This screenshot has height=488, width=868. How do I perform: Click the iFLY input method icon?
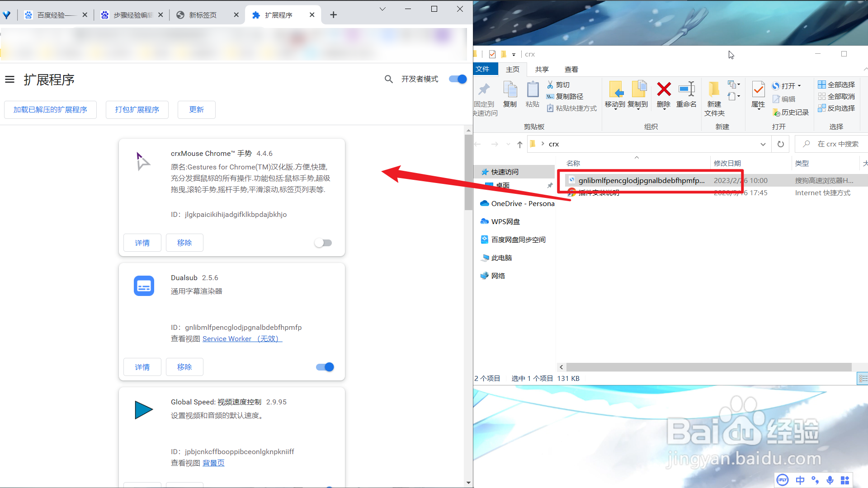(x=782, y=480)
